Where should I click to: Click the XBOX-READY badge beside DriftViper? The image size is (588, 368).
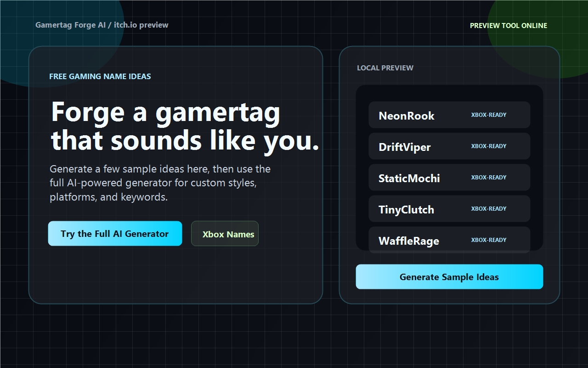(x=489, y=146)
